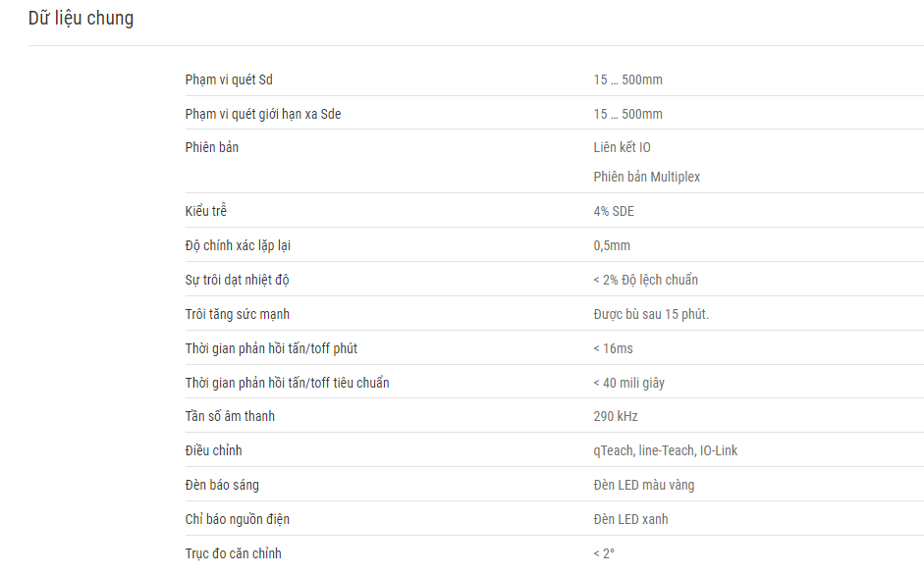Image resolution: width=924 pixels, height=576 pixels.
Task: Select the "Kiểu trễ" label
Action: coord(205,211)
